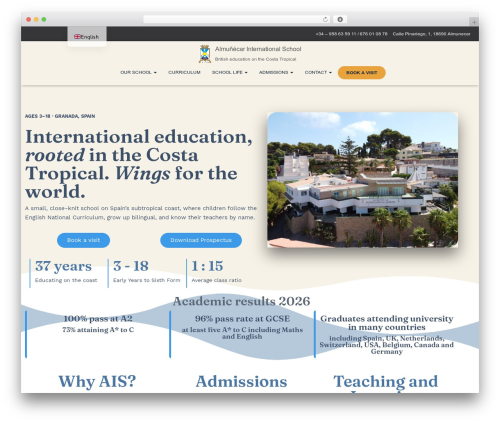
Task: Open a new browser tab with the plus button
Action: pos(474,22)
